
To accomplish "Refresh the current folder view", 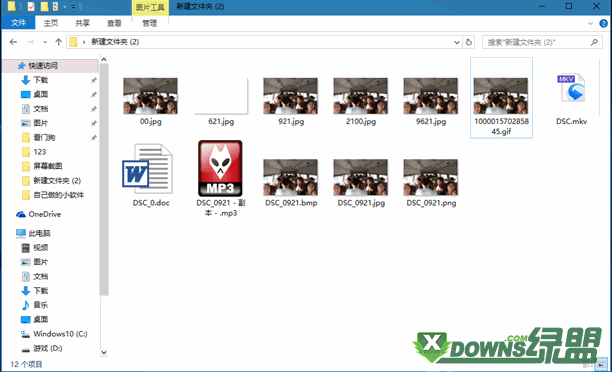I will point(469,42).
